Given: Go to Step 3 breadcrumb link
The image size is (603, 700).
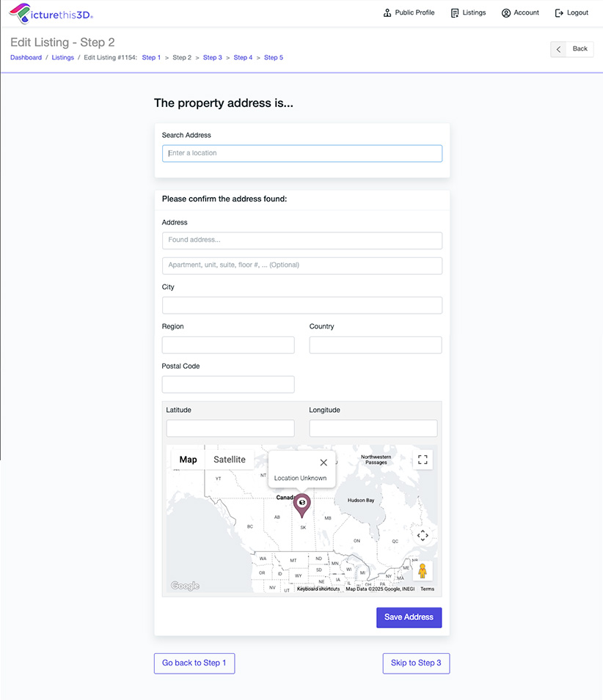Looking at the screenshot, I should [x=213, y=58].
